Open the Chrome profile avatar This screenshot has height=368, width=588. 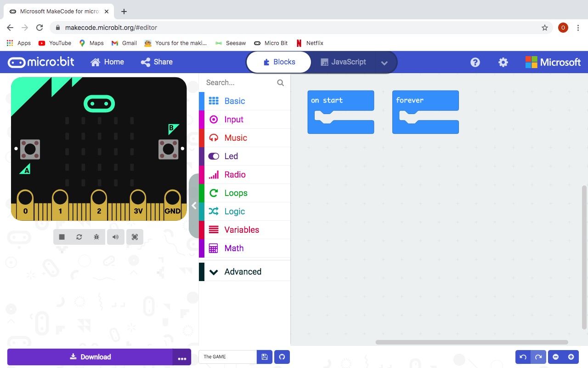click(563, 28)
